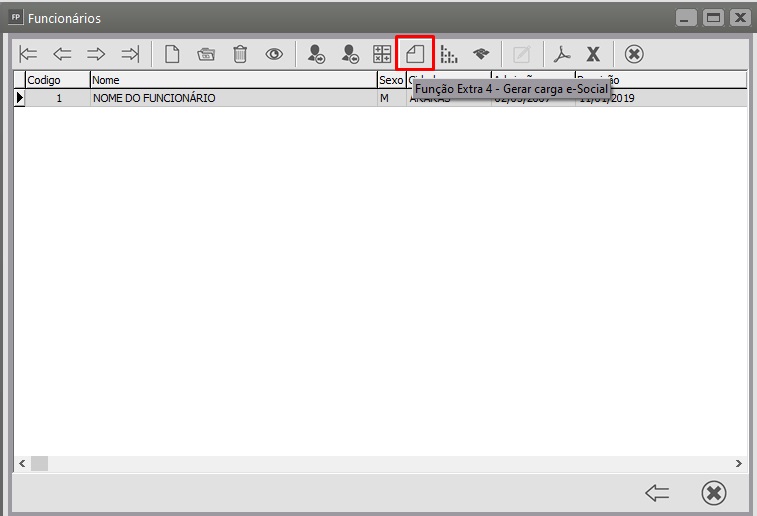Click horizontal scrollbar right arrow
757x516 pixels.
[739, 463]
